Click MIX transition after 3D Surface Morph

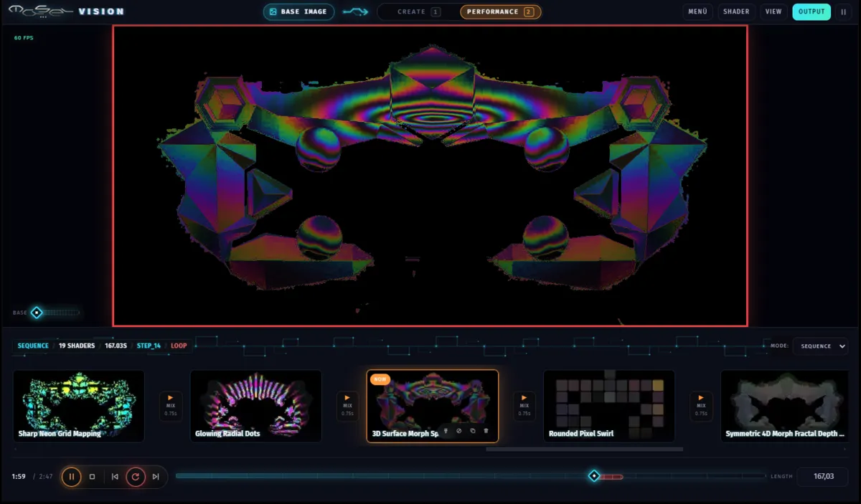pyautogui.click(x=524, y=406)
